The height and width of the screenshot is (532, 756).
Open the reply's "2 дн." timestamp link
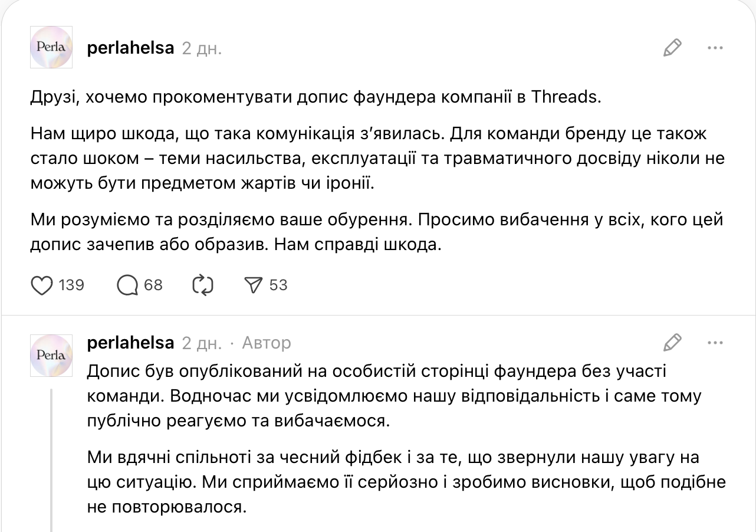coord(202,343)
